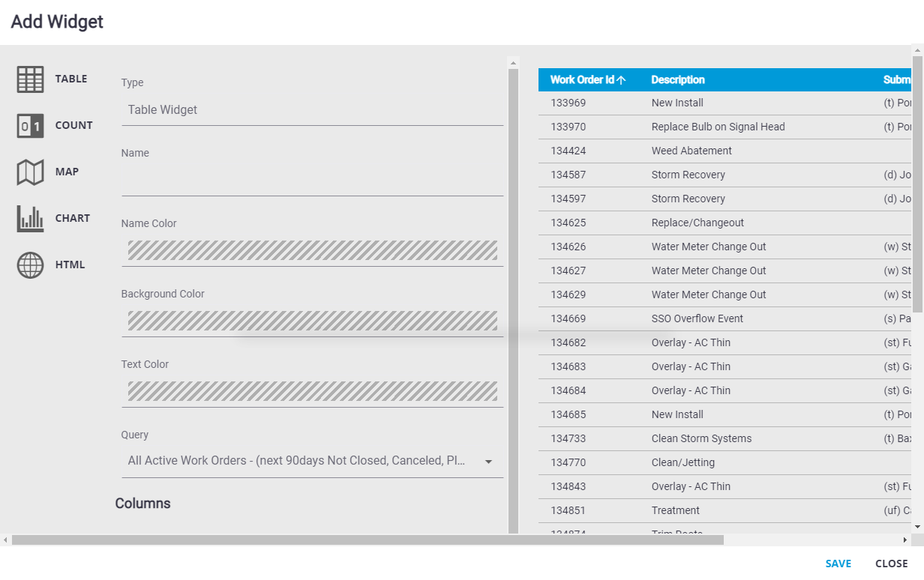
Task: Click the Type field showing Table Widget
Action: [x=312, y=110]
